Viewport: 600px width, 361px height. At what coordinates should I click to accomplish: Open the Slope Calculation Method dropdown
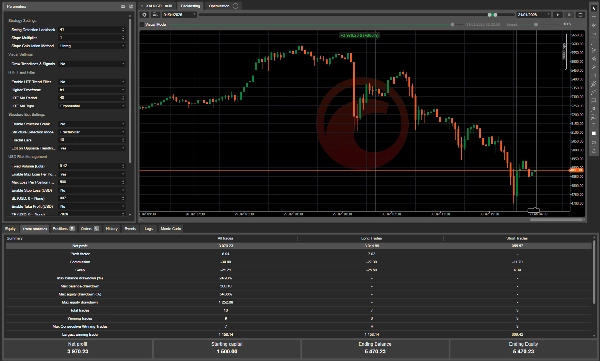[x=92, y=46]
